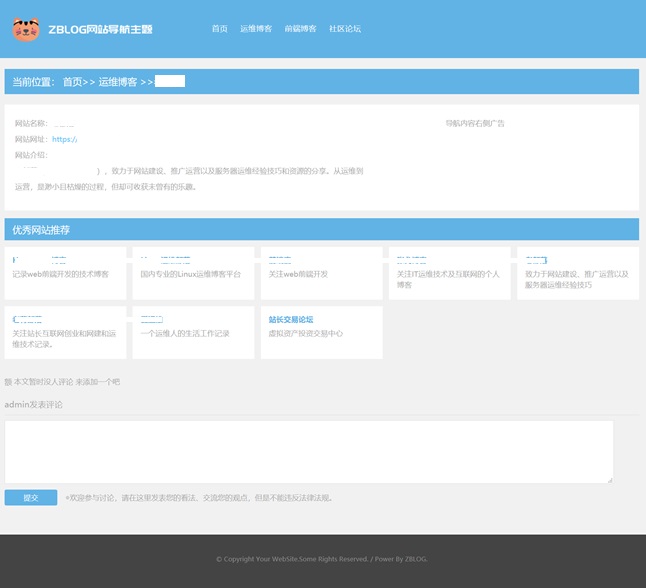Open the card about 关注IT运维技术及互联网的个人博客

pyautogui.click(x=450, y=272)
